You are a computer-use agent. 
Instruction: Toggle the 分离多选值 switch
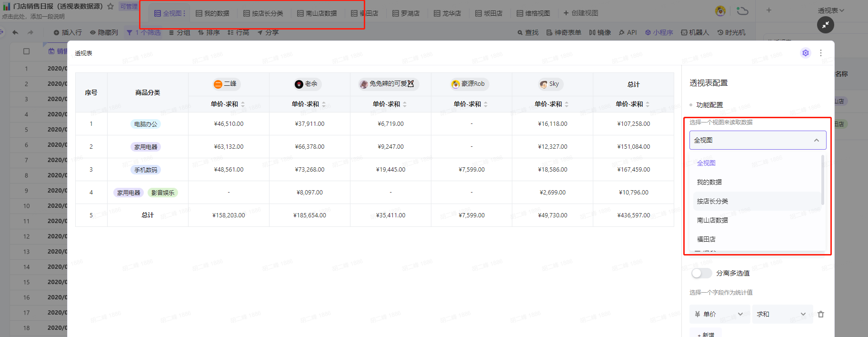pyautogui.click(x=701, y=273)
